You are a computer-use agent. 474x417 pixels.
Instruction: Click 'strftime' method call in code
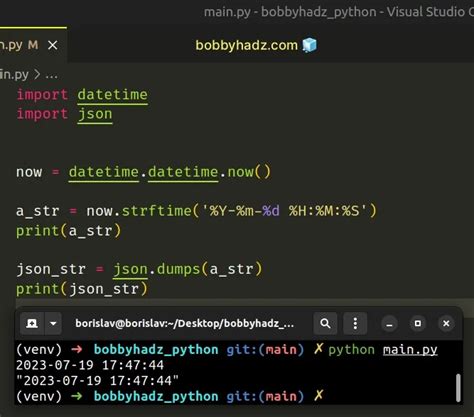click(x=157, y=211)
